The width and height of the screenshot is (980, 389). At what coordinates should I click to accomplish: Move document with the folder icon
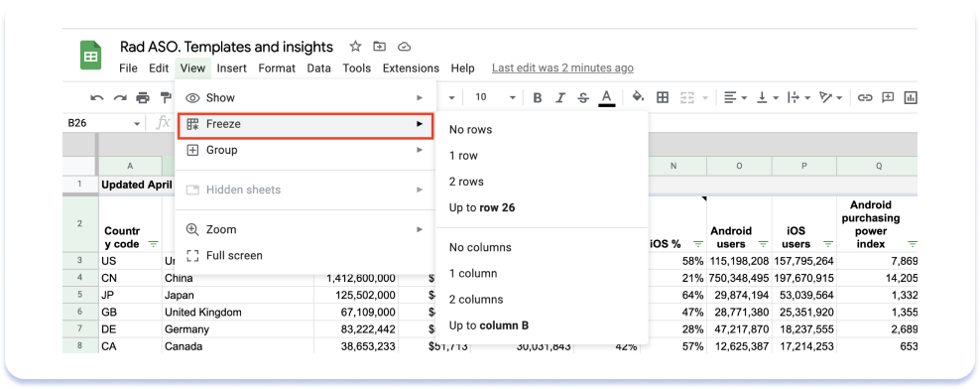(x=379, y=47)
